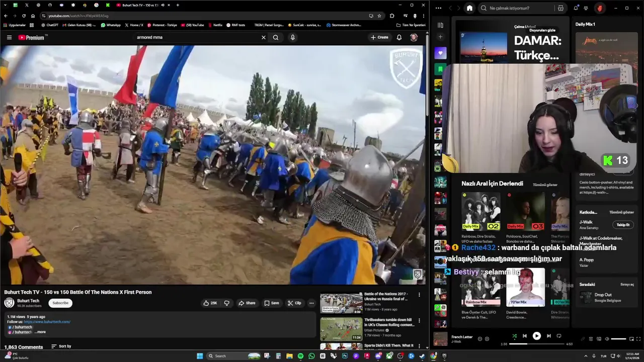644x362 pixels.
Task: Open more actions menu under the video
Action: 311,303
